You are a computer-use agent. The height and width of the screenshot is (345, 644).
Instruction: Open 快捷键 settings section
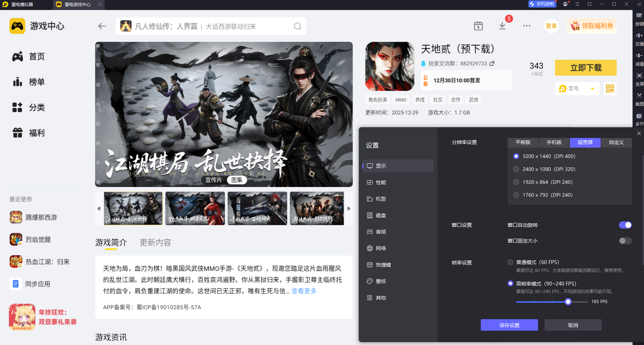point(398,265)
